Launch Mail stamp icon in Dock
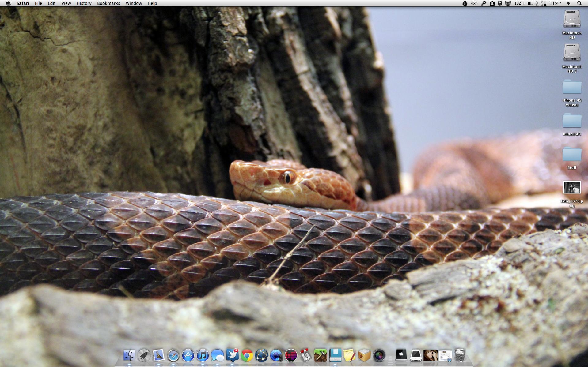This screenshot has width=588, height=367. [x=158, y=355]
